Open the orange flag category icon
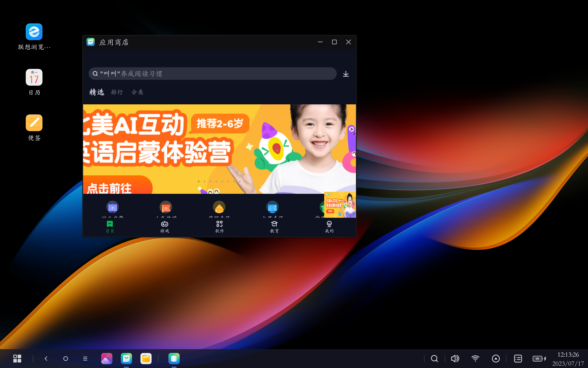 coord(166,207)
